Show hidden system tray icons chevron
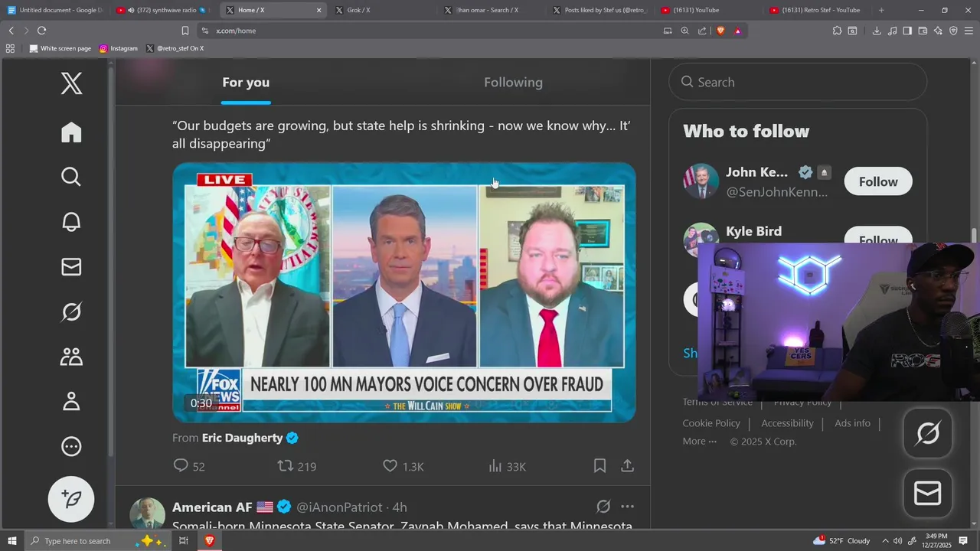This screenshot has height=551, width=980. point(885,541)
